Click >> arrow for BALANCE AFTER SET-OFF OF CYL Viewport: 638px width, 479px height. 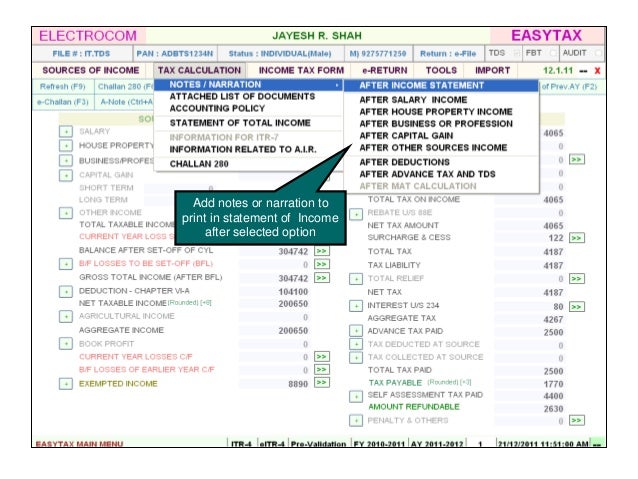(321, 251)
